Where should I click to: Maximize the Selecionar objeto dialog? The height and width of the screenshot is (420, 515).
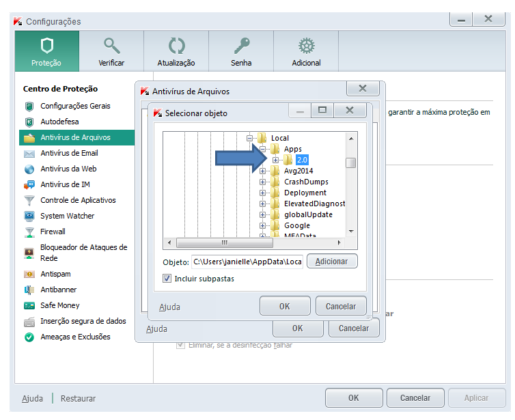tap(322, 111)
